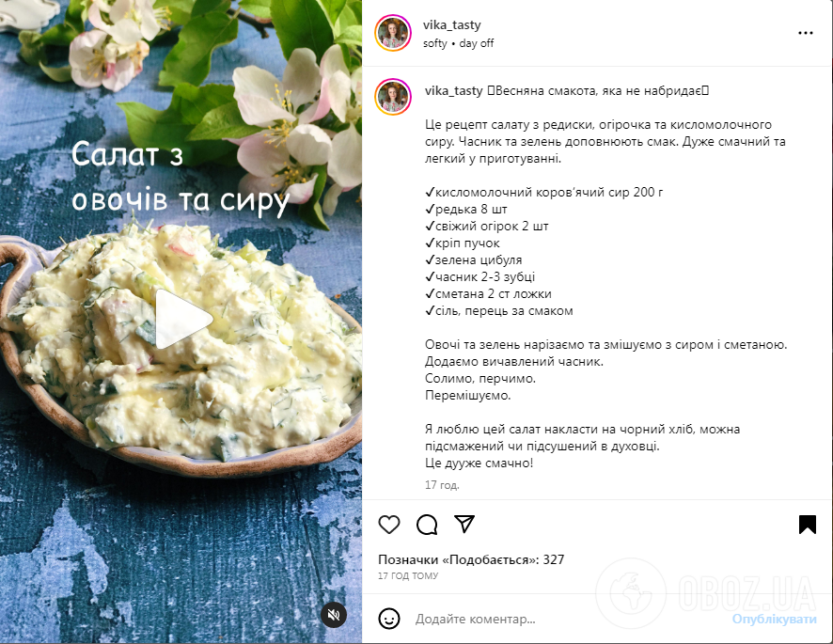833x644 pixels.
Task: Click the caption author avatar
Action: click(x=393, y=97)
